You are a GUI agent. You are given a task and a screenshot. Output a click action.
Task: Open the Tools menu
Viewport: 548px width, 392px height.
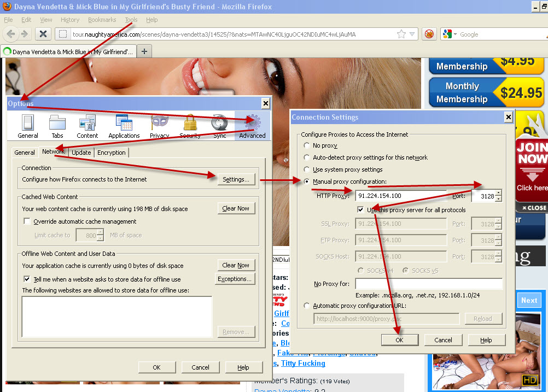(x=131, y=20)
